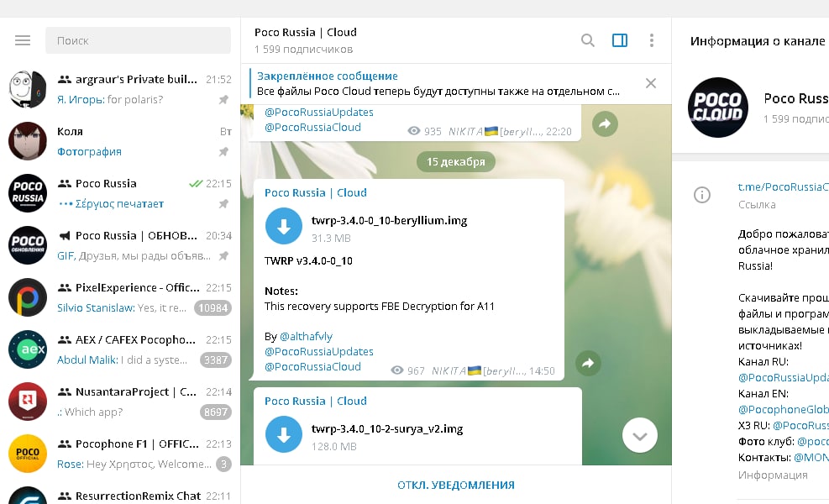
Task: Open the Poco Russia | ОБНОВ... channel
Action: pyautogui.click(x=120, y=245)
